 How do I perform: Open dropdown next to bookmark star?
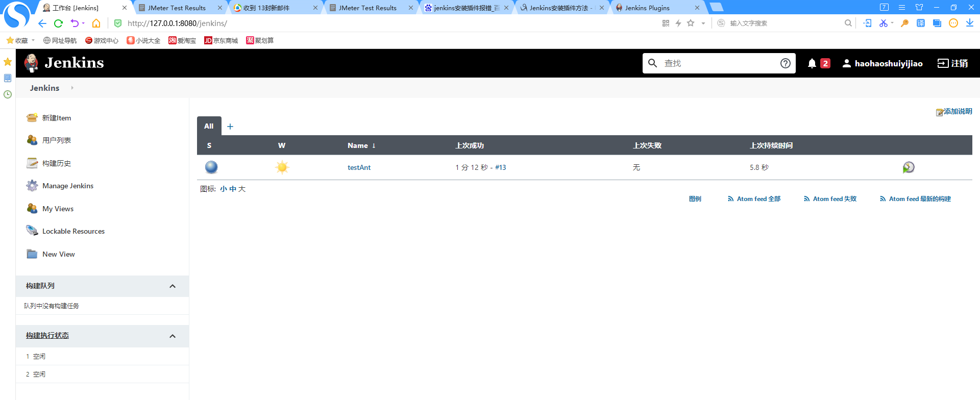pyautogui.click(x=703, y=23)
